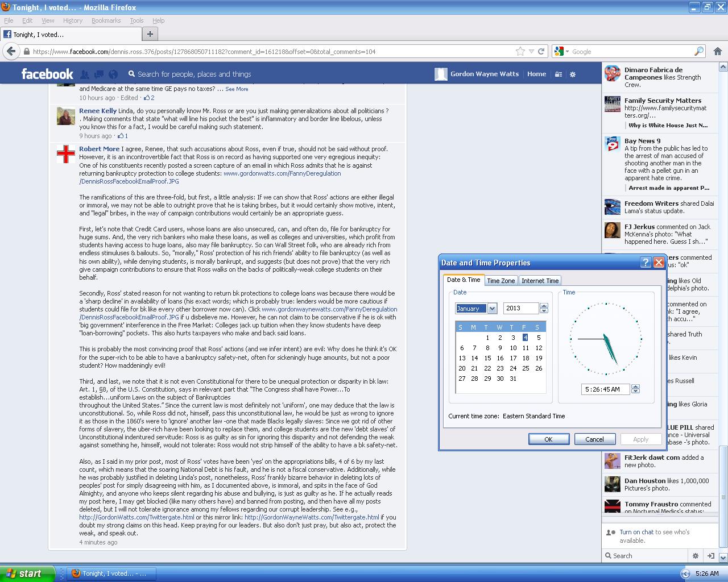The width and height of the screenshot is (728, 582).
Task: Open Renee Kelly's profile picture
Action: click(66, 116)
